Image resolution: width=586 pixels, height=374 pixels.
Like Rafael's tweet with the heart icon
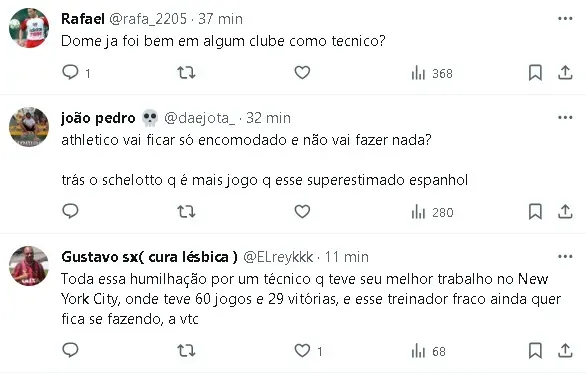[x=302, y=72]
